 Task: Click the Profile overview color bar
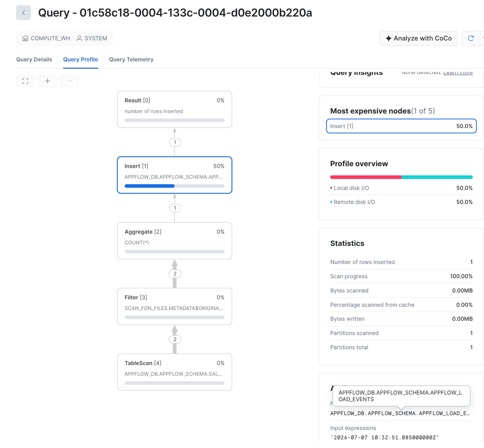[401, 177]
